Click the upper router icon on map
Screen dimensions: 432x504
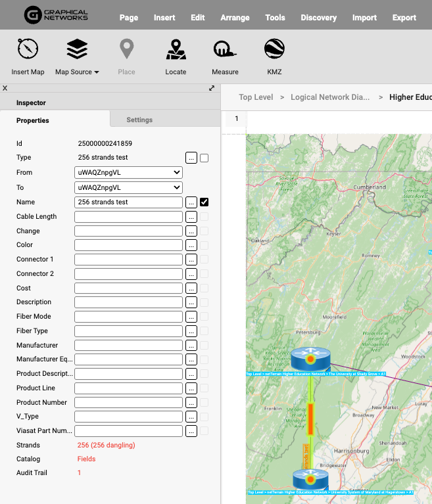pyautogui.click(x=310, y=359)
